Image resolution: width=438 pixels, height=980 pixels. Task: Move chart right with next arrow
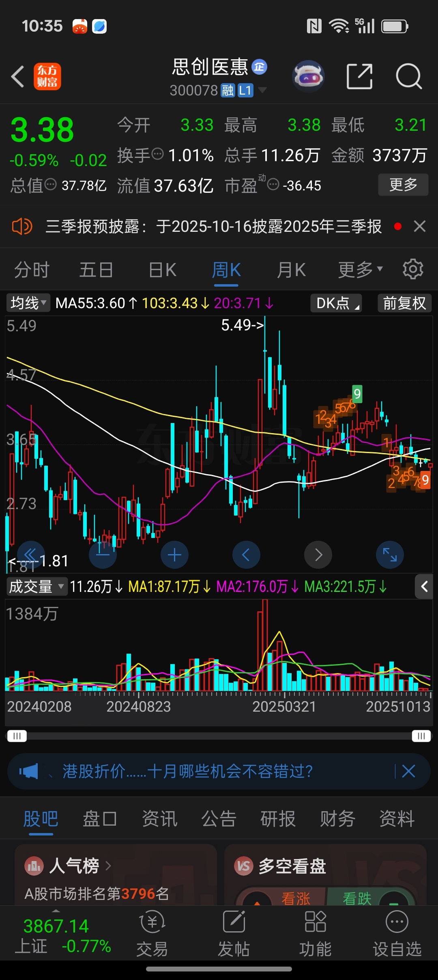(x=318, y=555)
